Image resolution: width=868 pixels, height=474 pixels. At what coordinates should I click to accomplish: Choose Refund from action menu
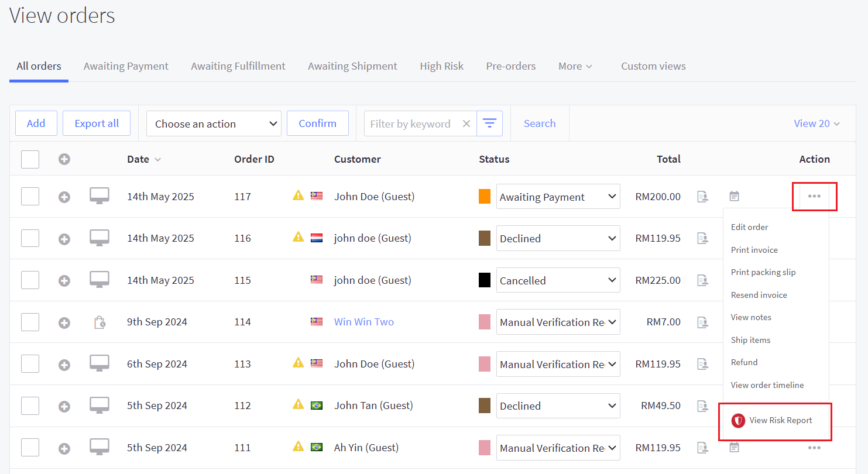coord(744,362)
